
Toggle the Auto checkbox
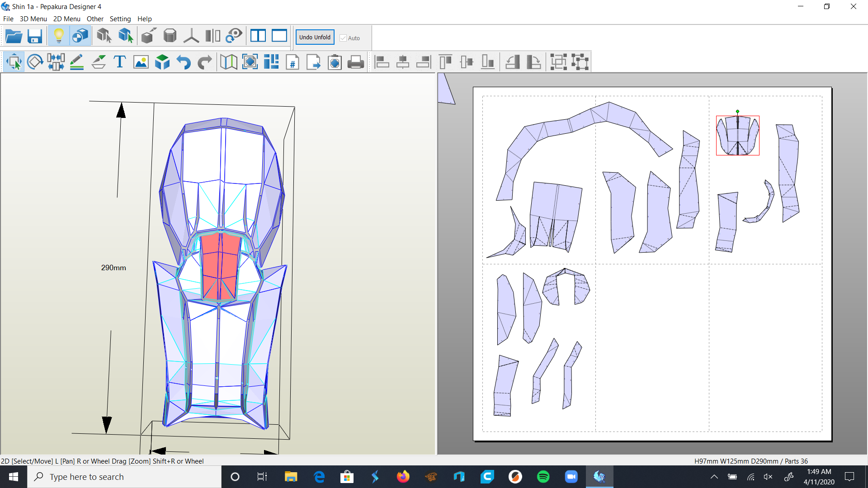(343, 38)
